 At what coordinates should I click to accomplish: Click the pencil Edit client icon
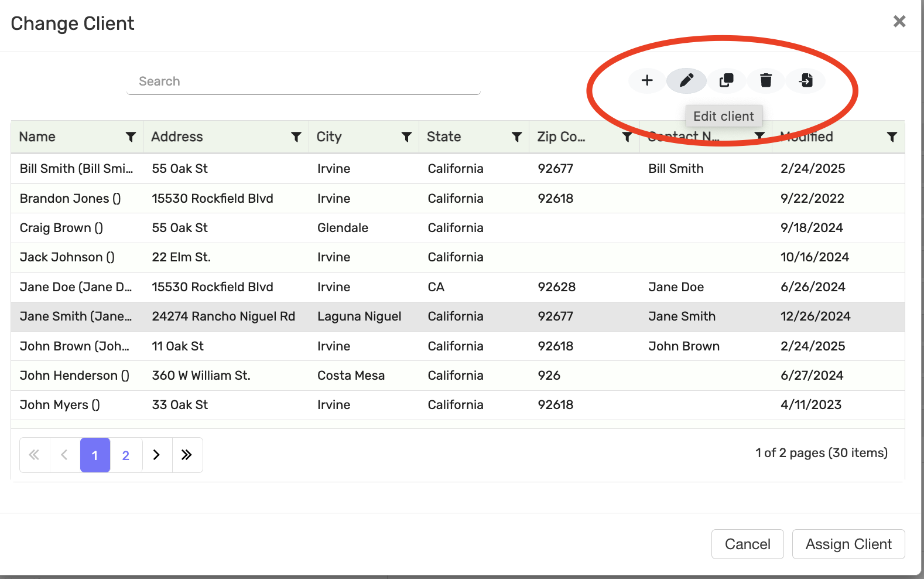tap(686, 80)
